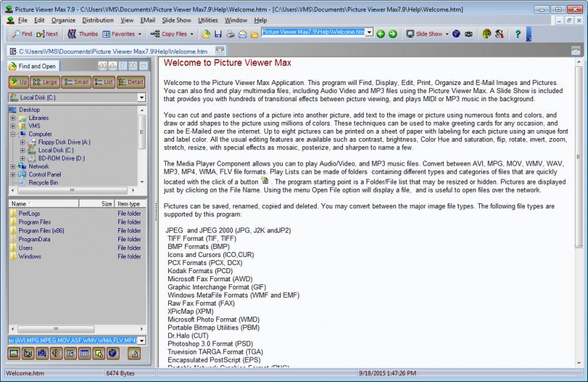
Task: Click the Name column header
Action: click(x=44, y=204)
